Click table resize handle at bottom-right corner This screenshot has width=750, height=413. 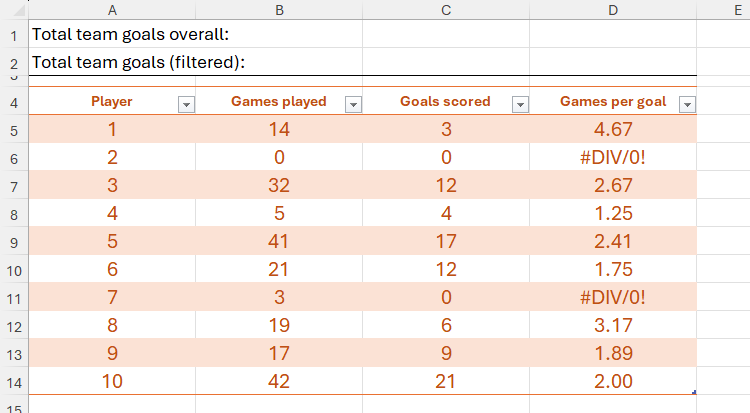[x=694, y=392]
